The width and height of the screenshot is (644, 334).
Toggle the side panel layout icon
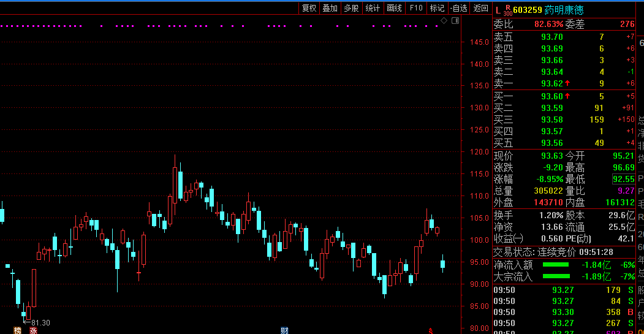tap(455, 21)
